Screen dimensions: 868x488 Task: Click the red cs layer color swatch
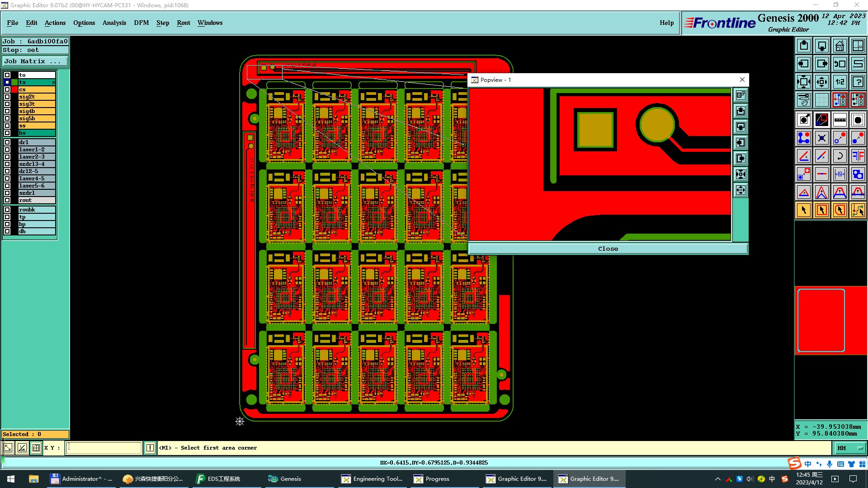pyautogui.click(x=14, y=89)
